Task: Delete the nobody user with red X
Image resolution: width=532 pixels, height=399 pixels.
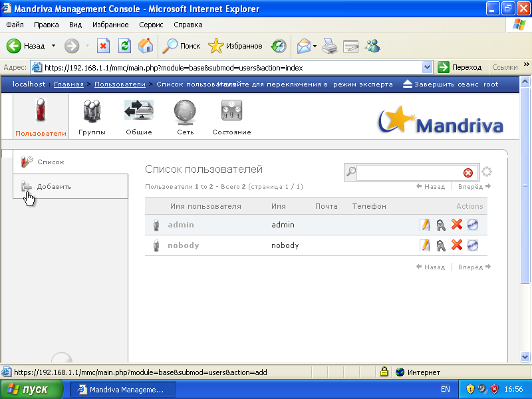Action: [x=457, y=245]
